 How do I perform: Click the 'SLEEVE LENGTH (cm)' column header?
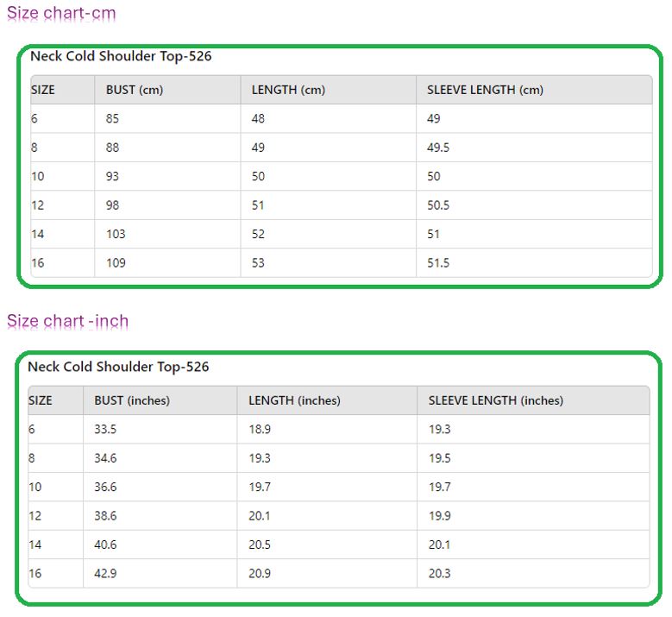tap(485, 90)
